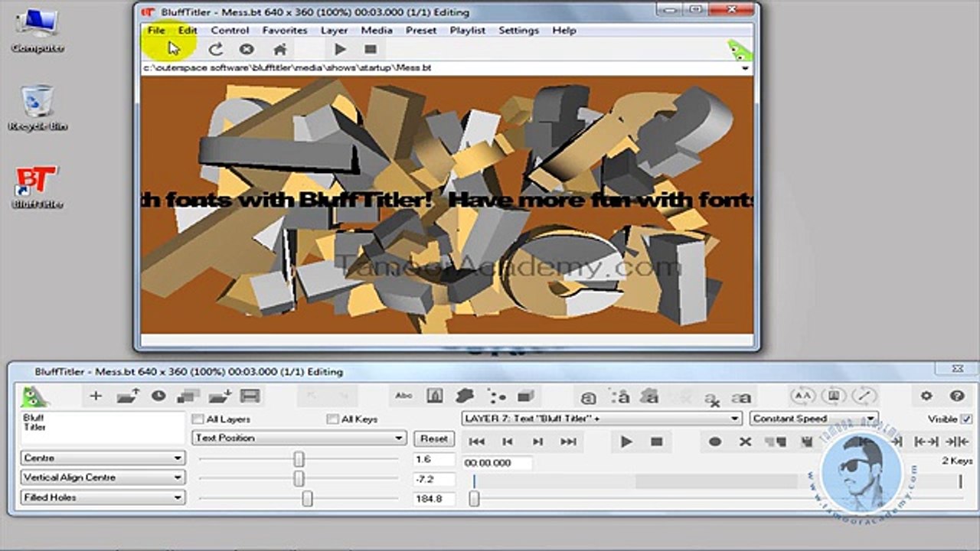Click the folder with down arrow icon
980x551 pixels.
tap(220, 396)
